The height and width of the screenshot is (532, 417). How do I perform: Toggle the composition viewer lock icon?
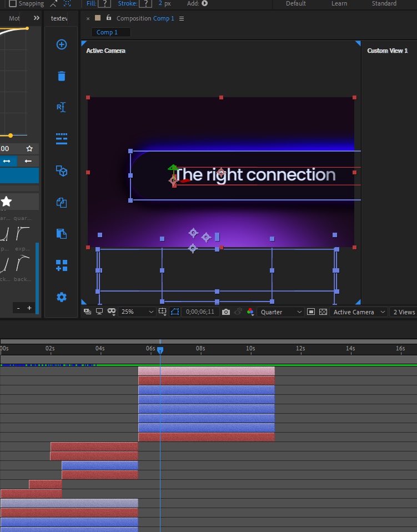click(109, 18)
